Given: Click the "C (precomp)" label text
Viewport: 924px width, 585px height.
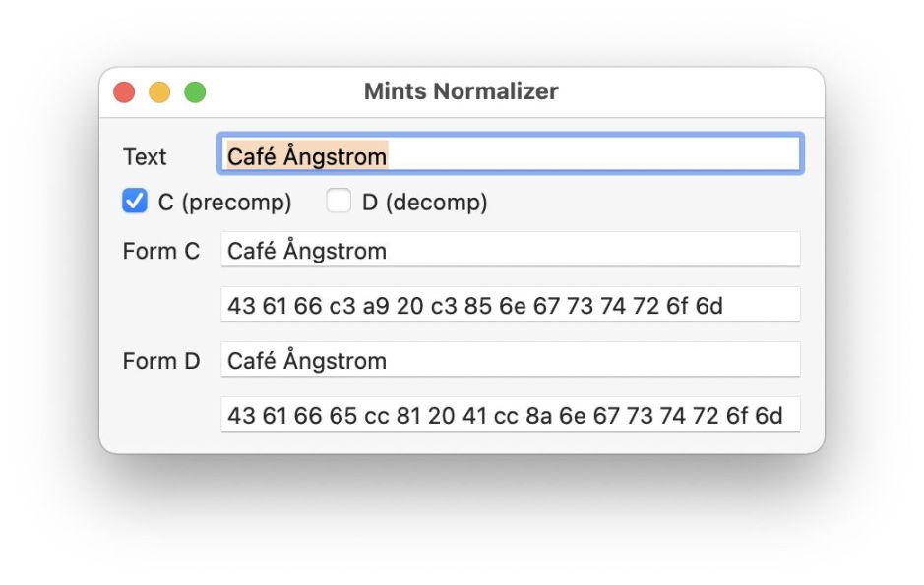Looking at the screenshot, I should [224, 203].
